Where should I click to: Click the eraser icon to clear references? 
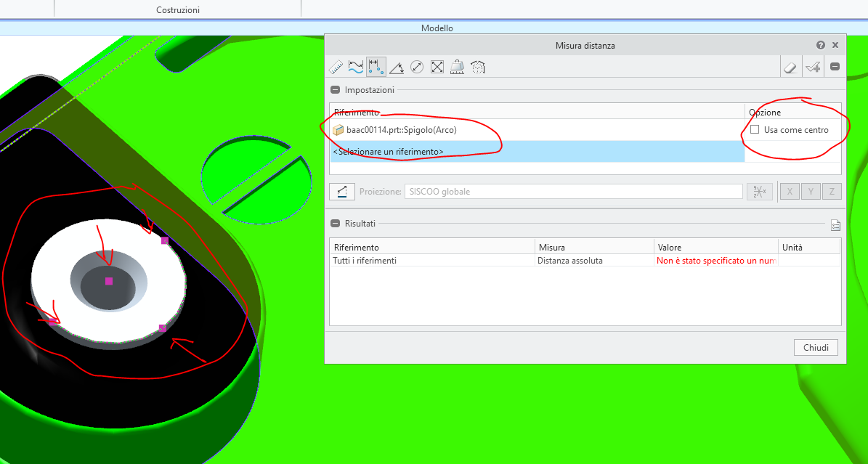tap(791, 66)
